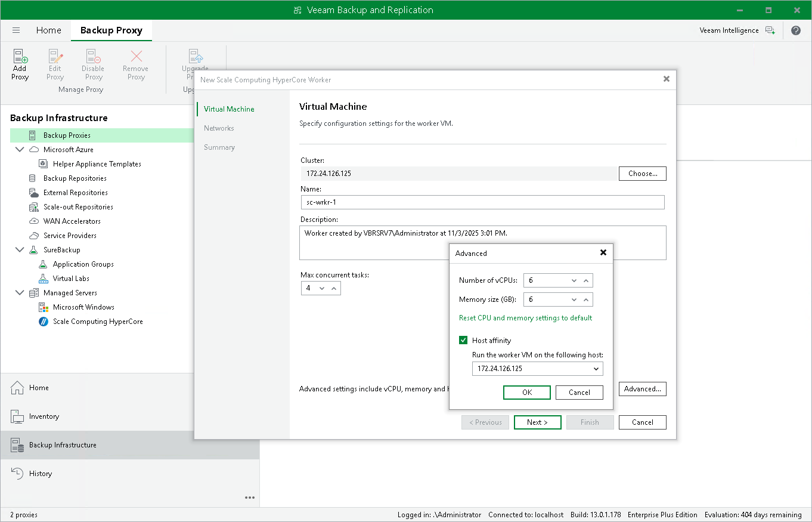
Task: Open External Repositories node
Action: 75,193
